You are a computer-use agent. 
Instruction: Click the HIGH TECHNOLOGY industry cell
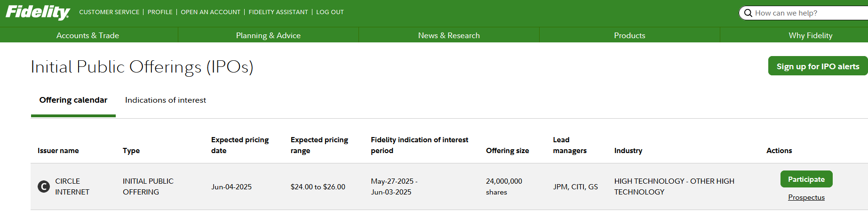pyautogui.click(x=674, y=187)
